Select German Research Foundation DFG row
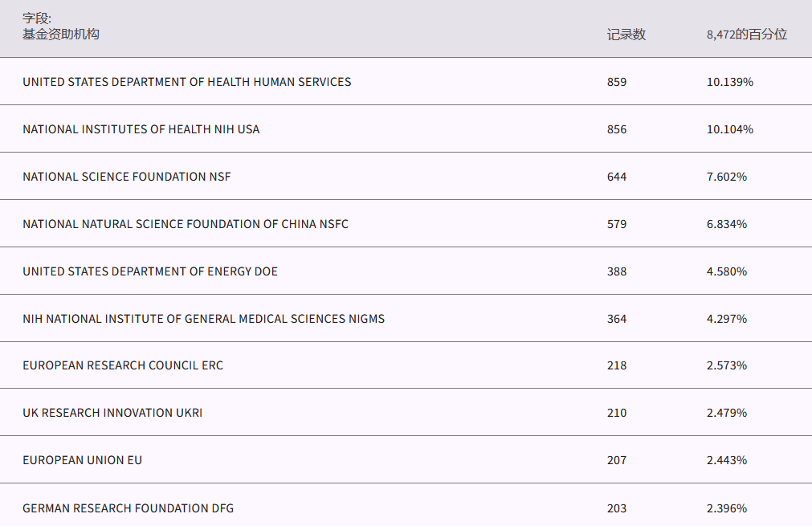This screenshot has height=526, width=812. pyautogui.click(x=128, y=508)
